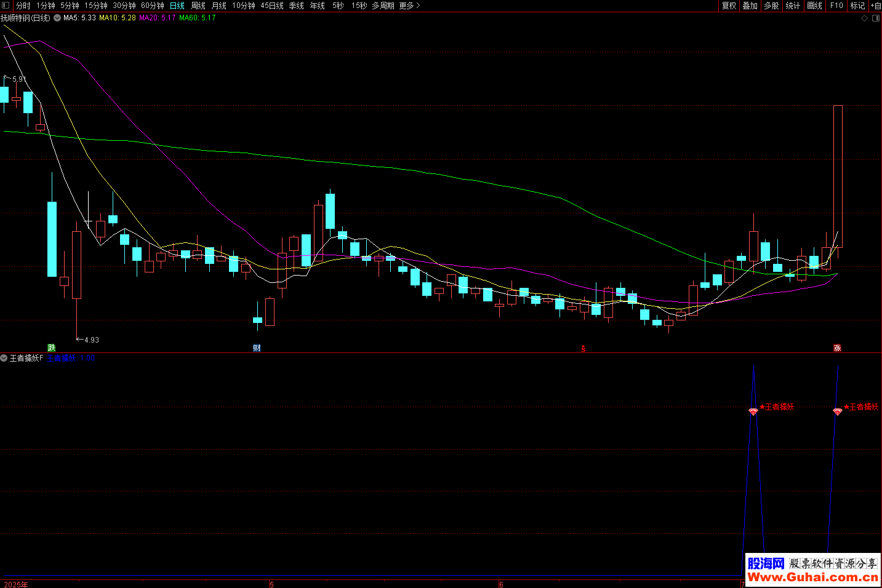Click the +自 add to watchlist button
Viewport: 882px width, 588px height.
coord(875,6)
